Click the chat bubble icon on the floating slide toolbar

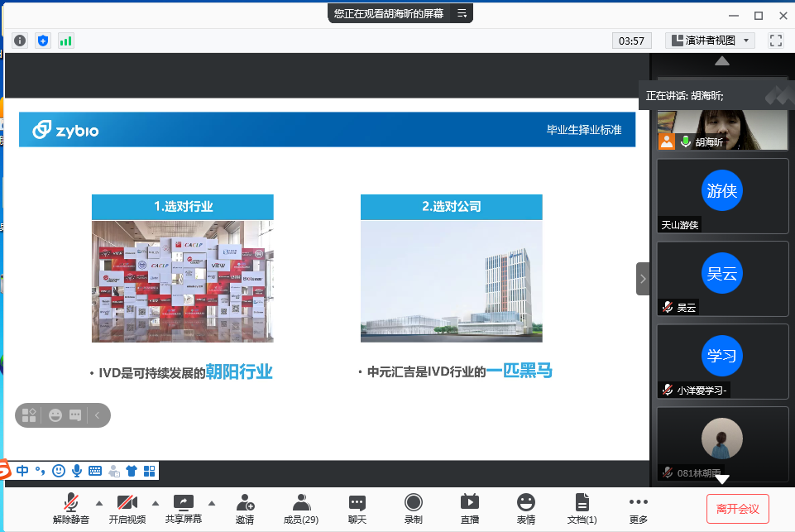pos(75,415)
